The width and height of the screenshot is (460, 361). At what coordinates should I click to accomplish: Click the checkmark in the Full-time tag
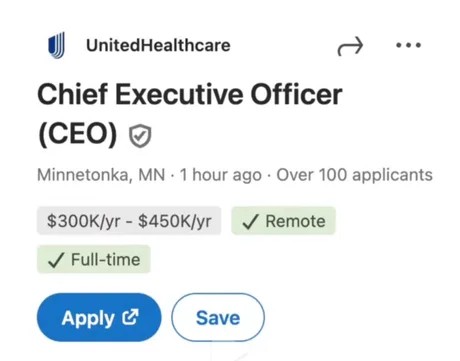[x=56, y=260]
